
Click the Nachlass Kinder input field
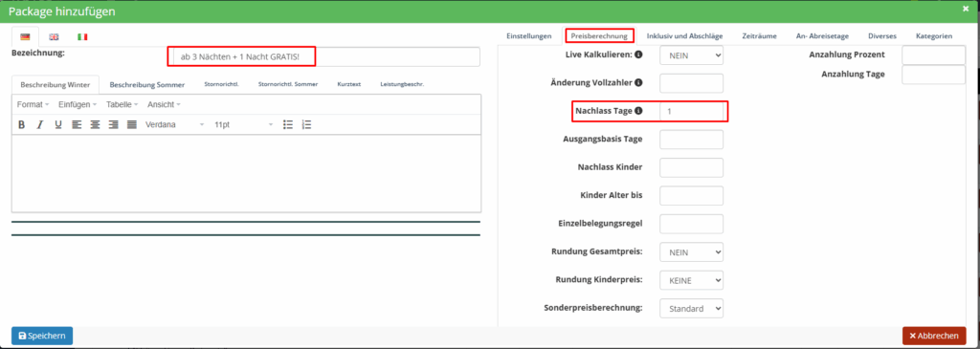[x=691, y=167]
